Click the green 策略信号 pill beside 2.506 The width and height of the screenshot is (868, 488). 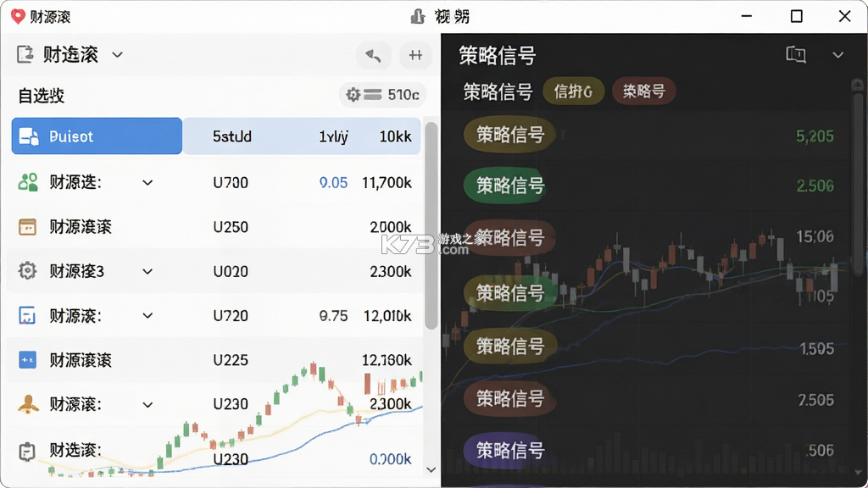coord(504,186)
